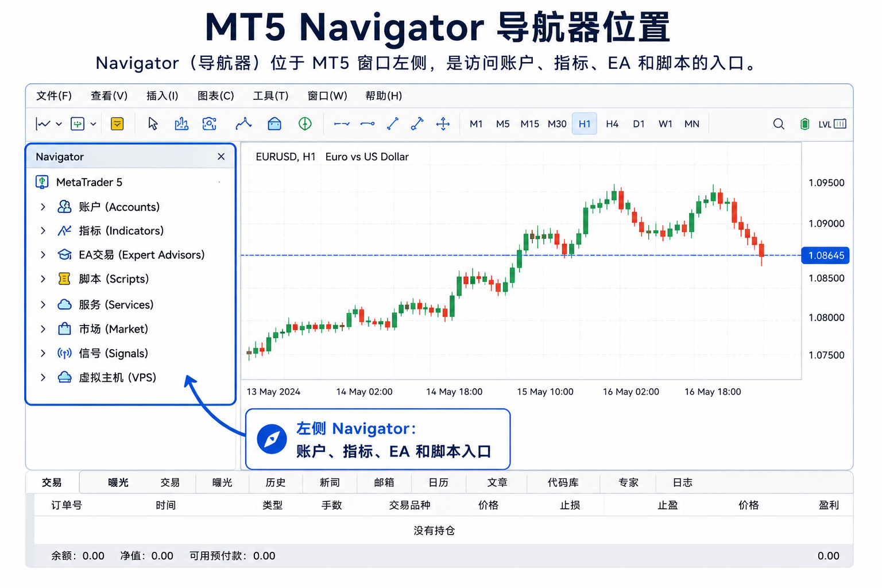Click the green battery status icon
This screenshot has width=882, height=588.
[805, 123]
